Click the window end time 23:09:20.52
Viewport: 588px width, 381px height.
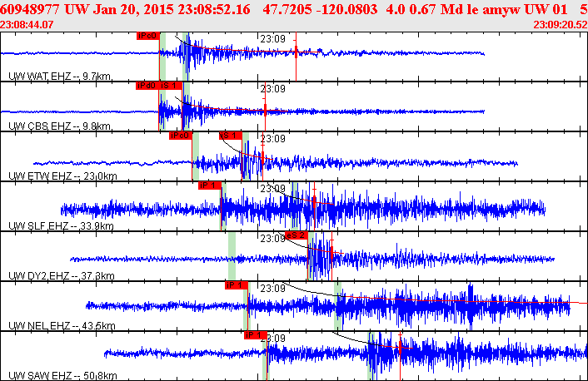click(561, 25)
